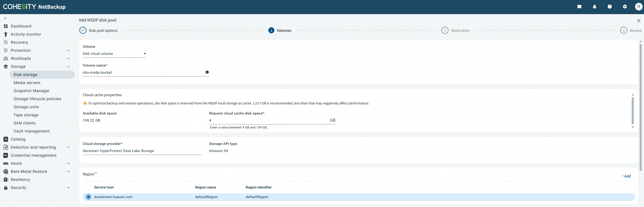
Task: Expand the Bare Metal Restore chevron
Action: click(68, 171)
